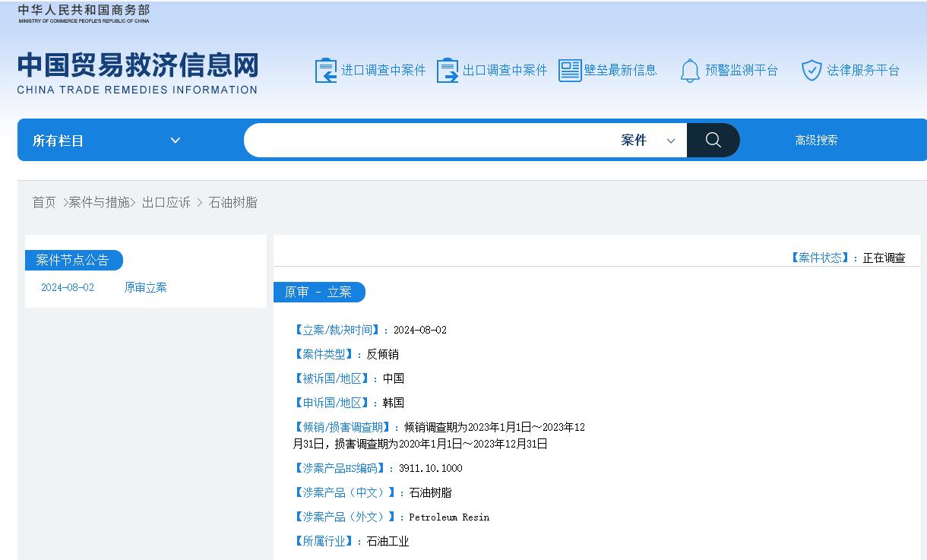Open the 案件 search type dropdown
The image size is (927, 560).
(648, 141)
